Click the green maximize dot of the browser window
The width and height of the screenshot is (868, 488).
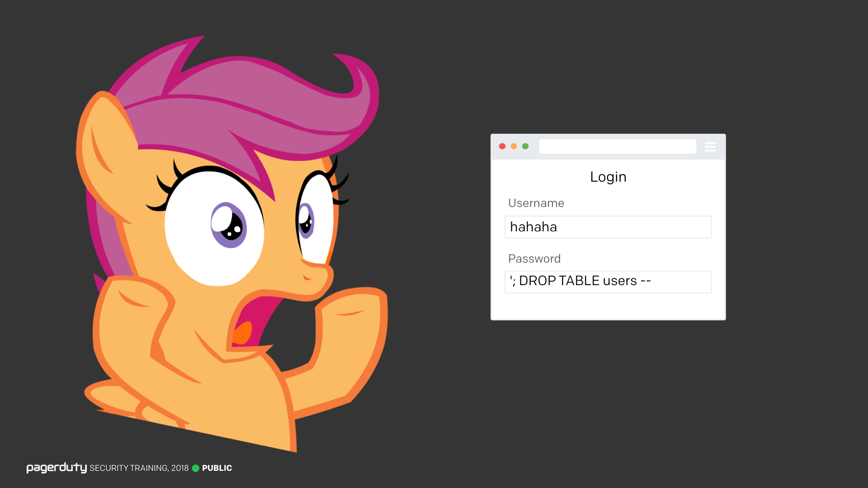coord(525,146)
